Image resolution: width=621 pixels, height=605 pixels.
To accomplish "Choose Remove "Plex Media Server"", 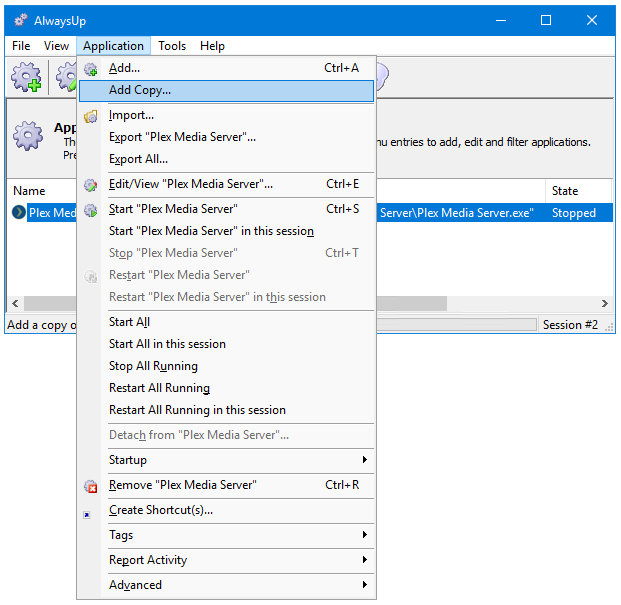I will pos(227,485).
